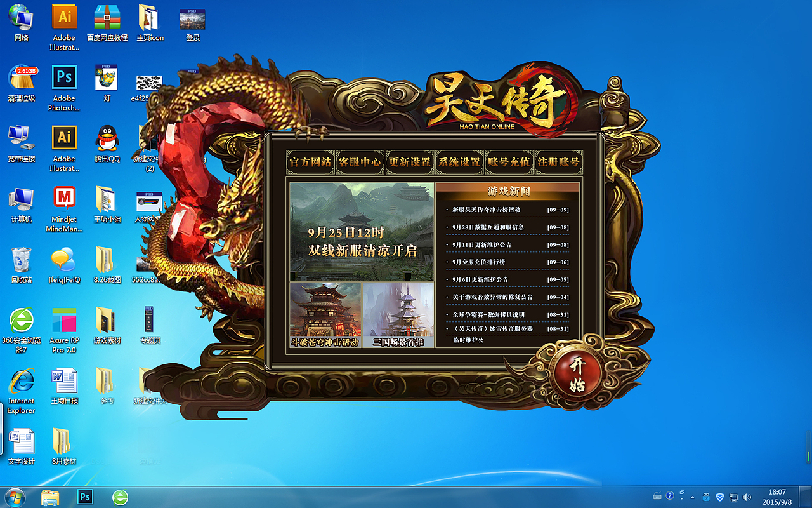Click 注册账号 to register an account

pyautogui.click(x=558, y=162)
